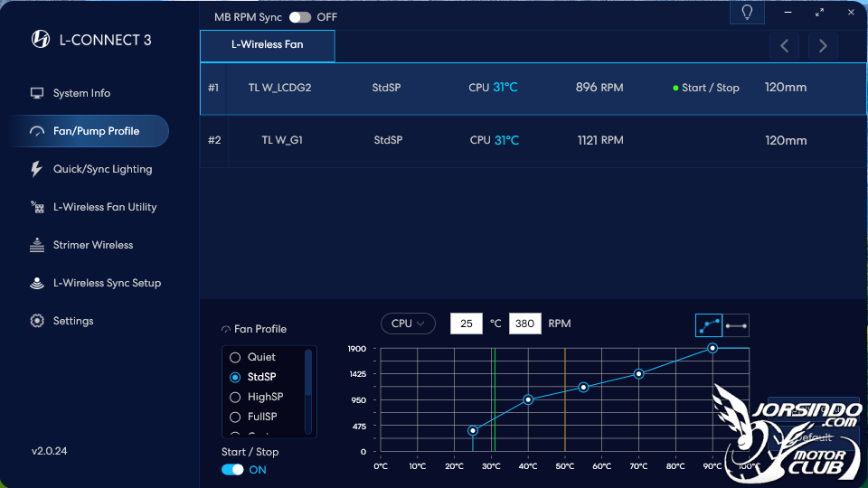Click the Quick/Sync Lighting bolt icon
868x488 pixels.
[36, 169]
